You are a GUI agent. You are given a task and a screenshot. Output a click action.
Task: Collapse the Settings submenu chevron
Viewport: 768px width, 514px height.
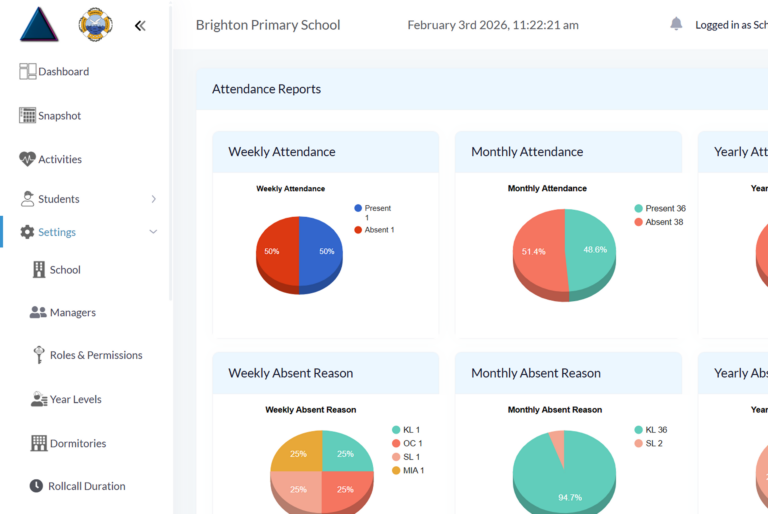coord(153,232)
